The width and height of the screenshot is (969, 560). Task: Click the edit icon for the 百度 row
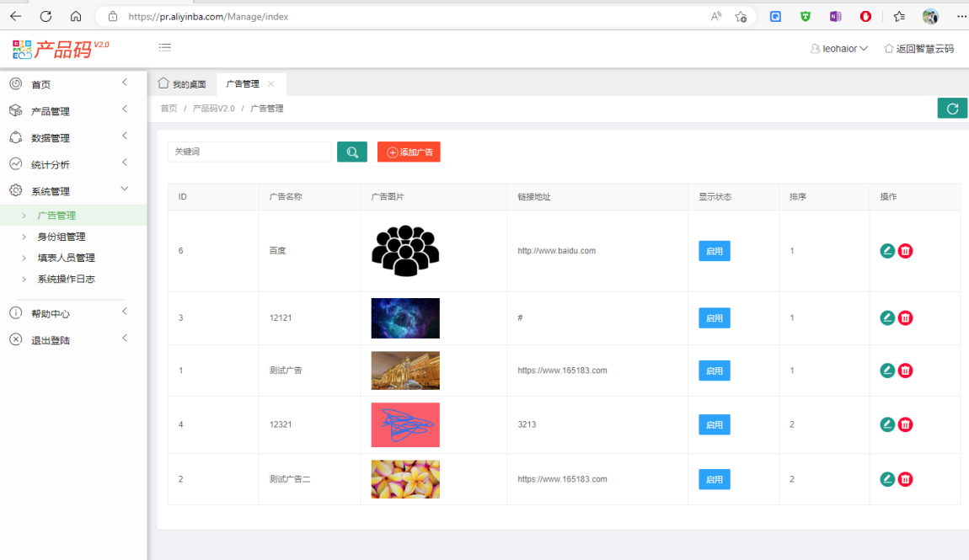click(x=886, y=251)
